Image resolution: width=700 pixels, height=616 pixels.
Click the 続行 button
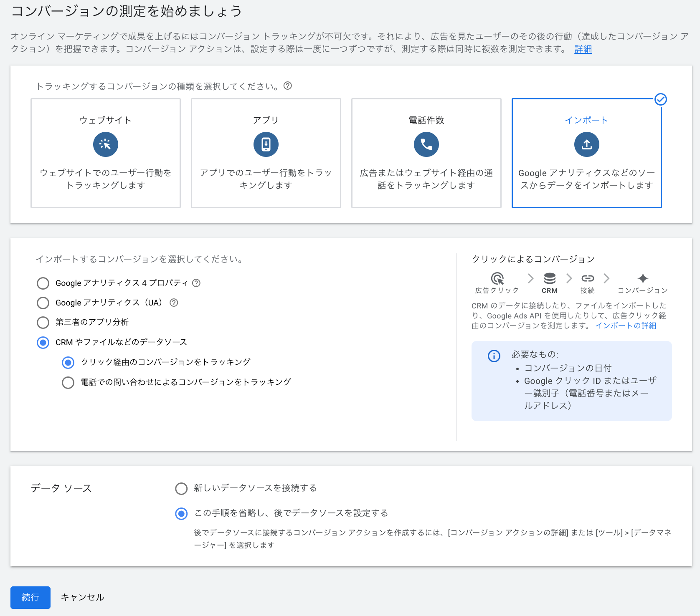point(30,598)
